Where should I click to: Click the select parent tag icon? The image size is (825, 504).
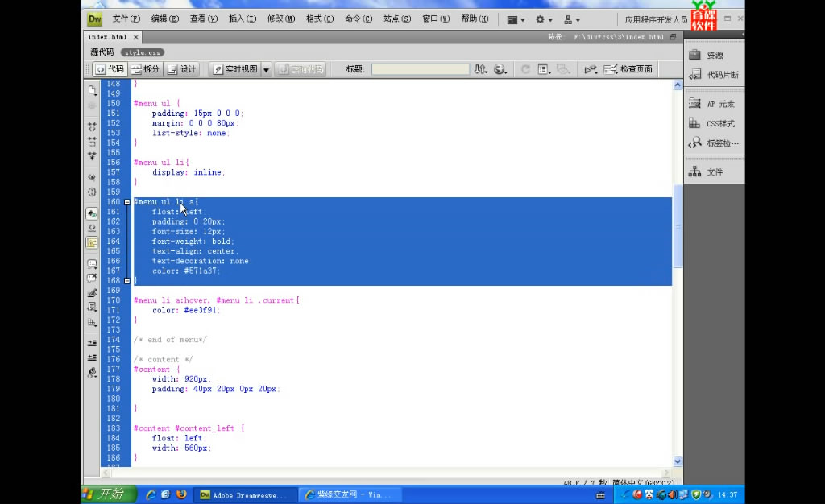[92, 177]
